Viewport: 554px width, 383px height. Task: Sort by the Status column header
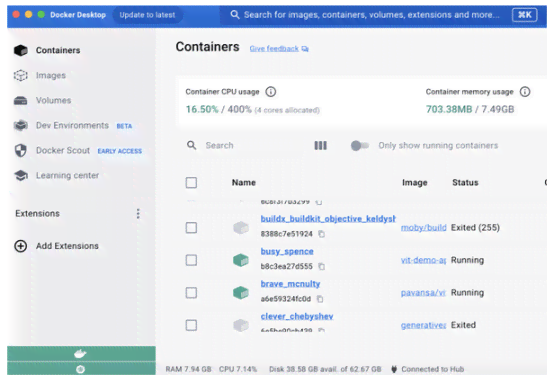pyautogui.click(x=465, y=183)
